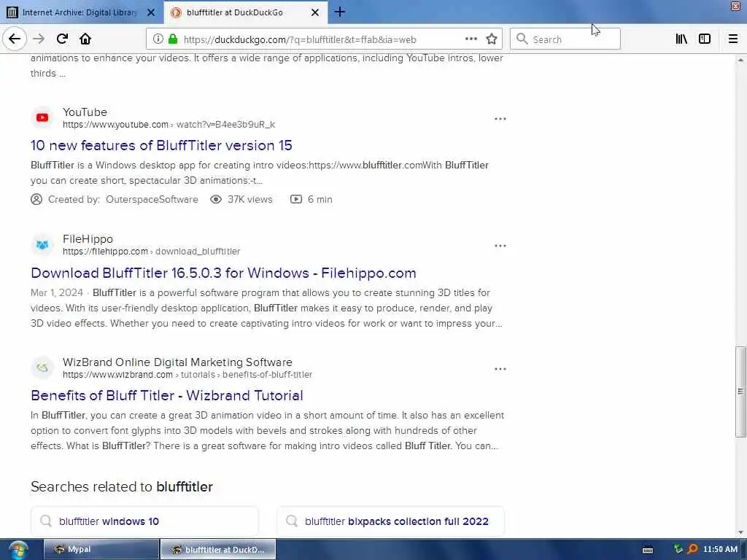747x560 pixels.
Task: Click 'WizBrand Online Digital Marketing Software' site name
Action: (177, 362)
